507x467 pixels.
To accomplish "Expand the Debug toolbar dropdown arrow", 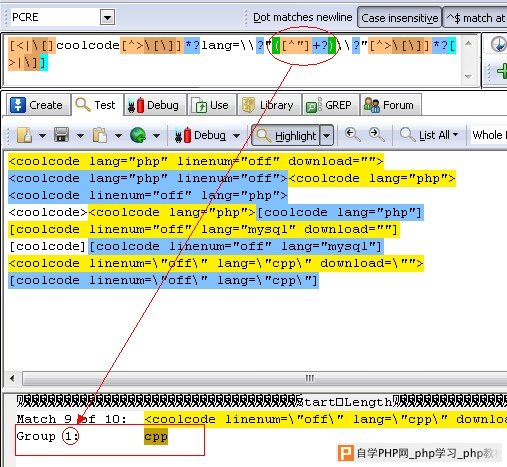I will pyautogui.click(x=236, y=136).
